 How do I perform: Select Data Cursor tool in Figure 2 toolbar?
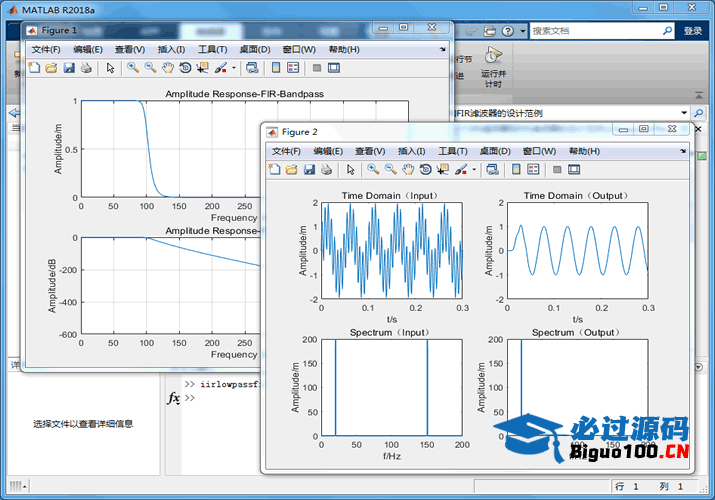click(442, 170)
